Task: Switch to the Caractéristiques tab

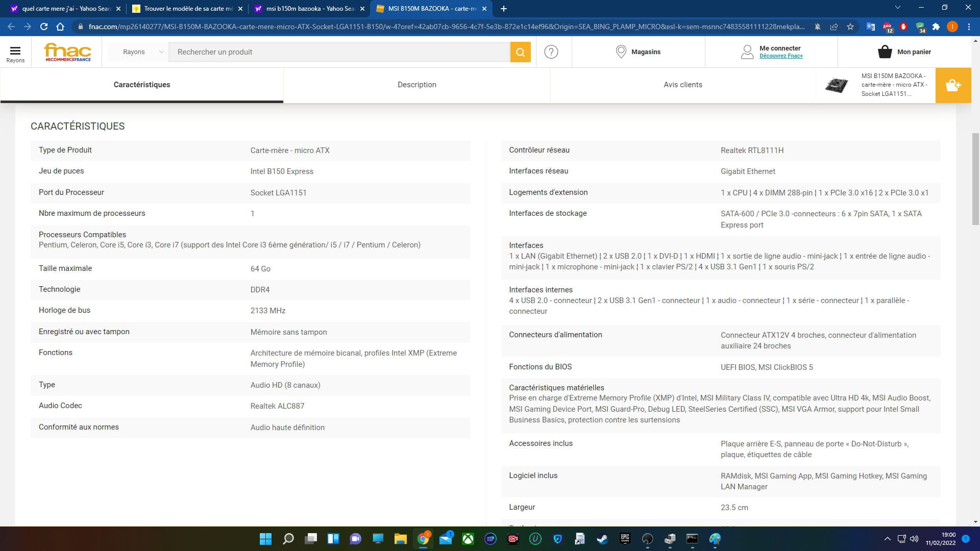Action: [x=142, y=85]
